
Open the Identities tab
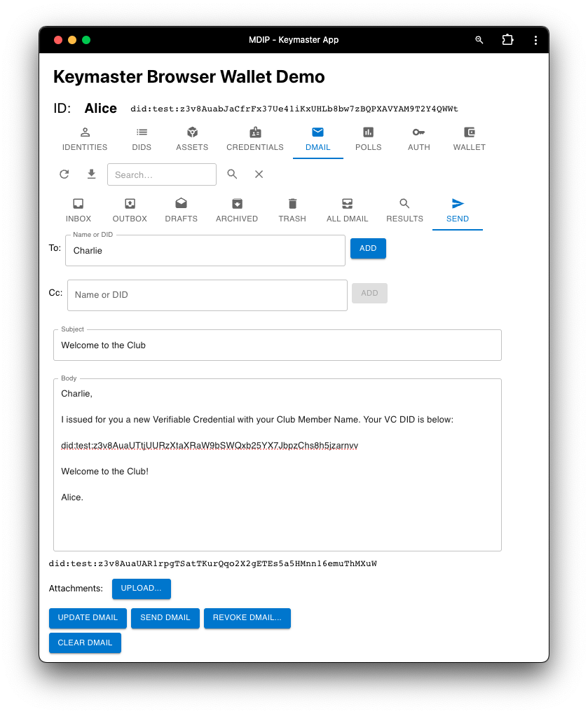85,139
